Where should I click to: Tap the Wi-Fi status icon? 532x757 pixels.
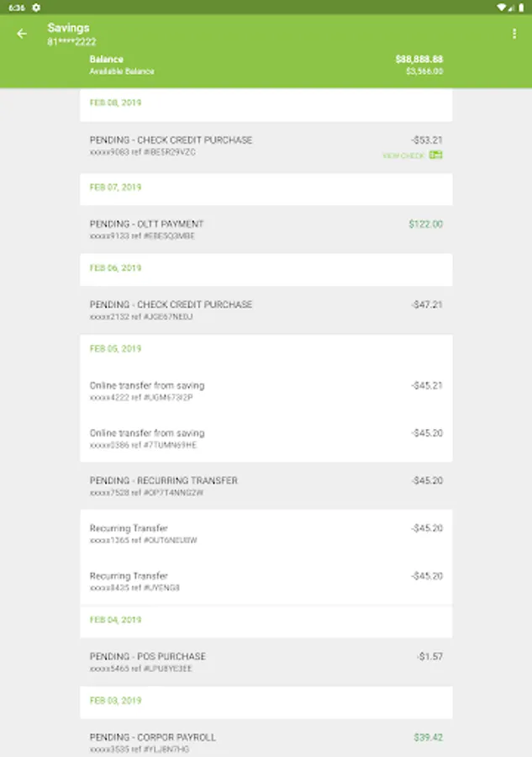(x=501, y=7)
